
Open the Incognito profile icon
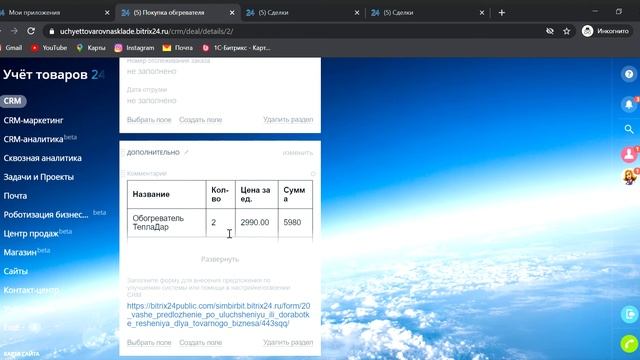click(x=587, y=31)
